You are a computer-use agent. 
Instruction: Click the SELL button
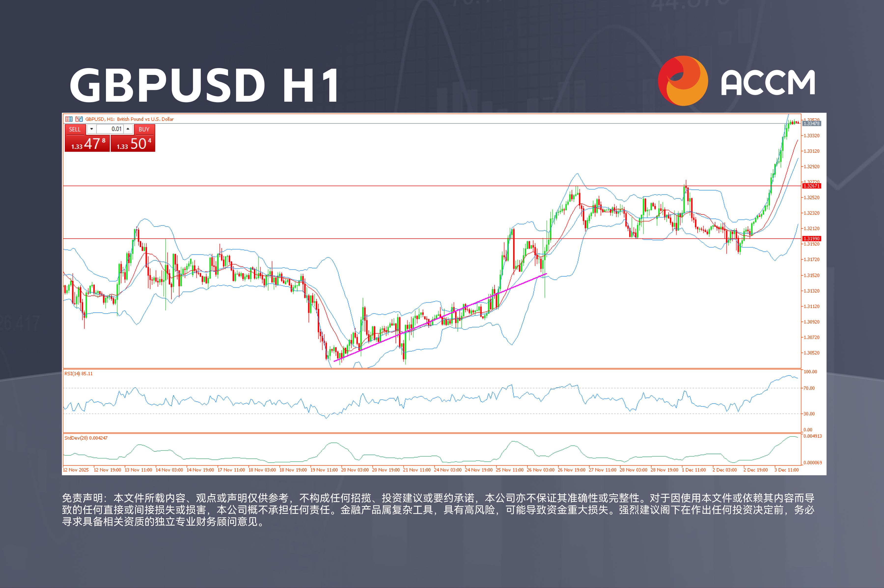click(x=75, y=129)
